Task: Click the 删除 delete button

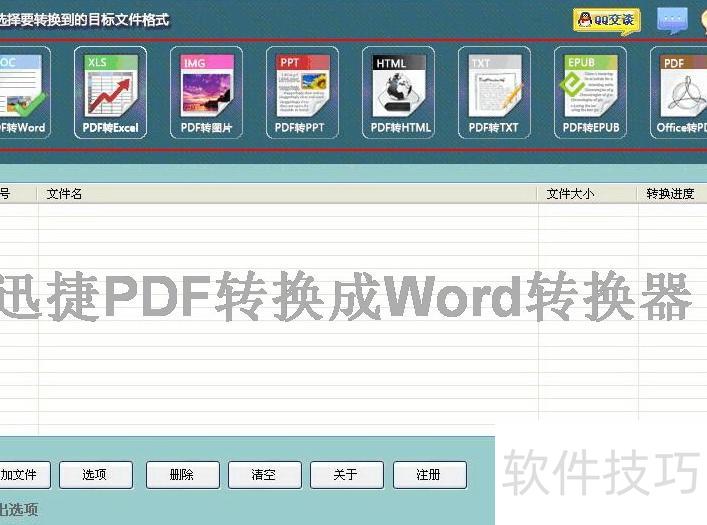Action: 182,475
